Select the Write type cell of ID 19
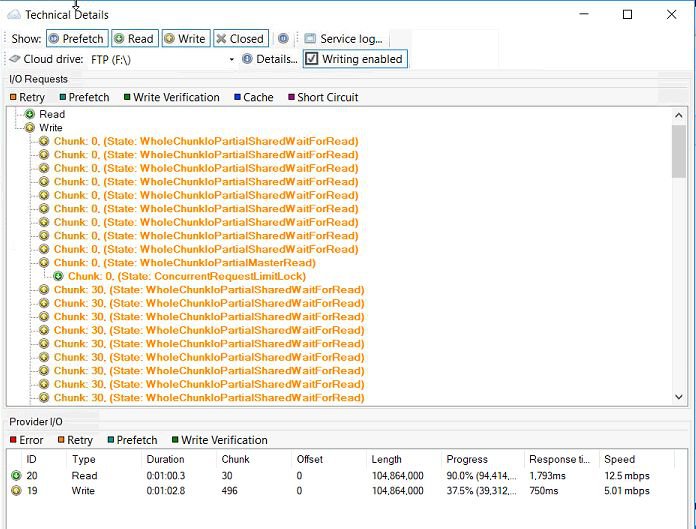 click(x=83, y=491)
